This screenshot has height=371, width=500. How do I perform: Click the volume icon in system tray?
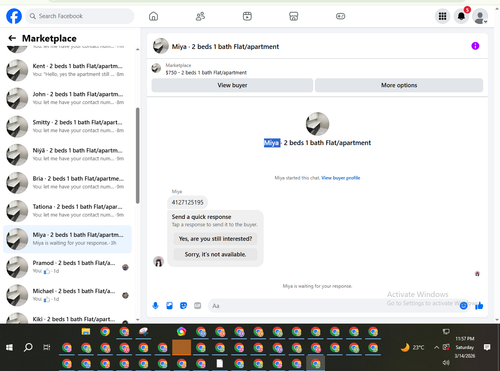click(x=446, y=362)
